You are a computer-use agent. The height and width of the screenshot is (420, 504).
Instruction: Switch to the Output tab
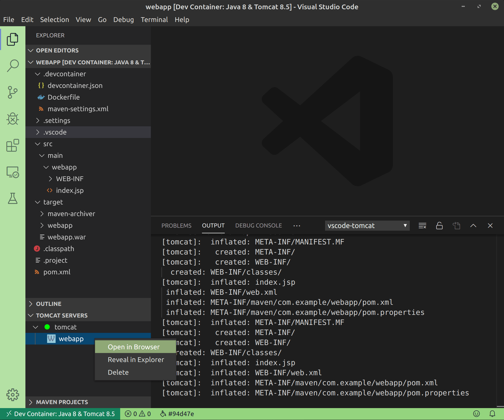[x=213, y=226]
